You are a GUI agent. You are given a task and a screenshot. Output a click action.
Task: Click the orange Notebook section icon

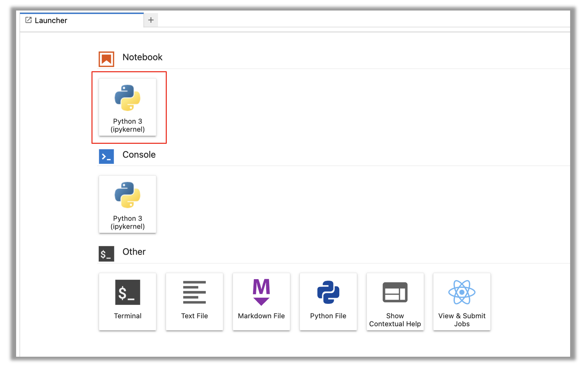[x=106, y=59]
